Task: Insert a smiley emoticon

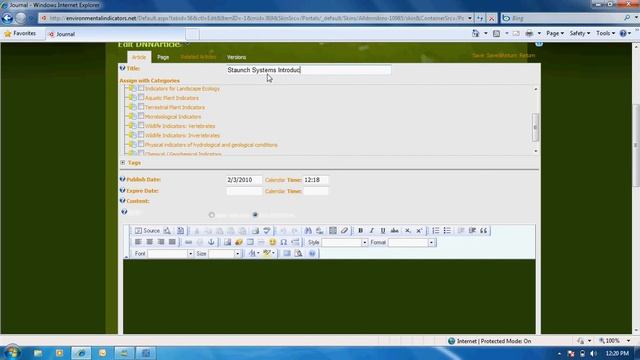Action: click(x=272, y=242)
